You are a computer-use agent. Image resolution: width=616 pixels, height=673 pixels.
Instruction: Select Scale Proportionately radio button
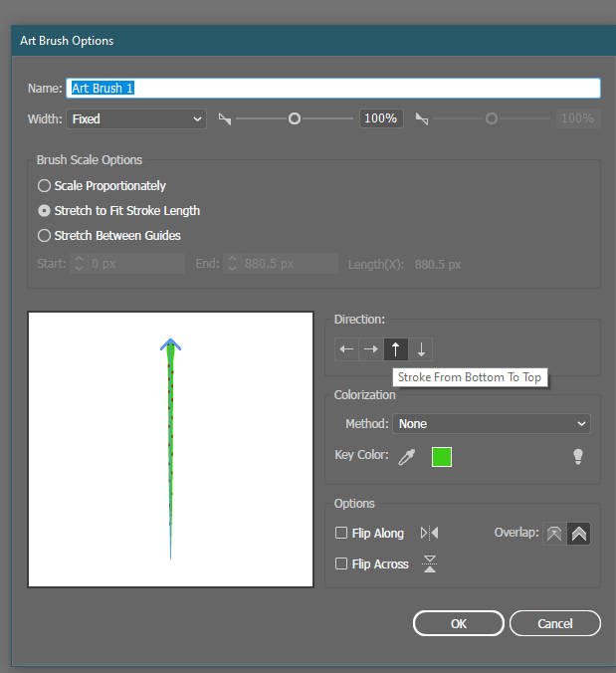[44, 186]
